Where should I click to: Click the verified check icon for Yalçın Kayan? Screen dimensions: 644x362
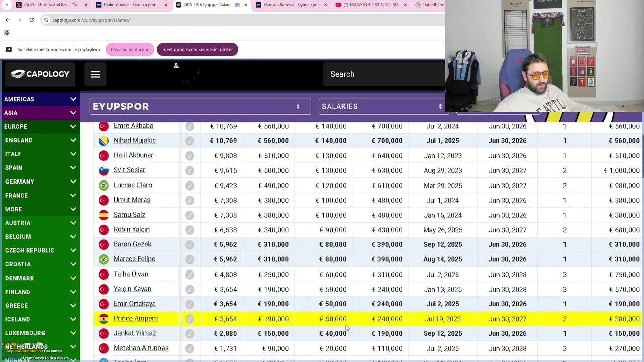coord(190,289)
